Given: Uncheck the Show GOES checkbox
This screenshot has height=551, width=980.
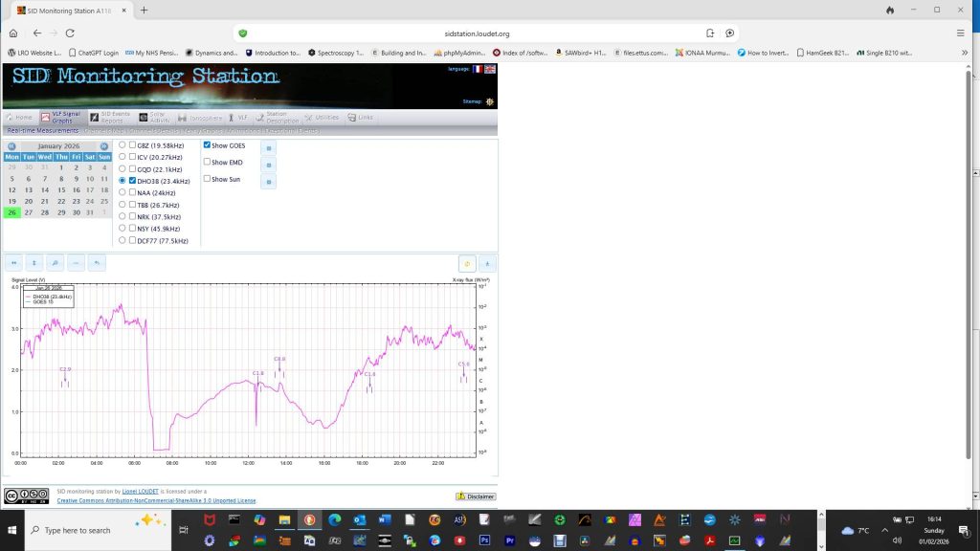Looking at the screenshot, I should tap(207, 145).
